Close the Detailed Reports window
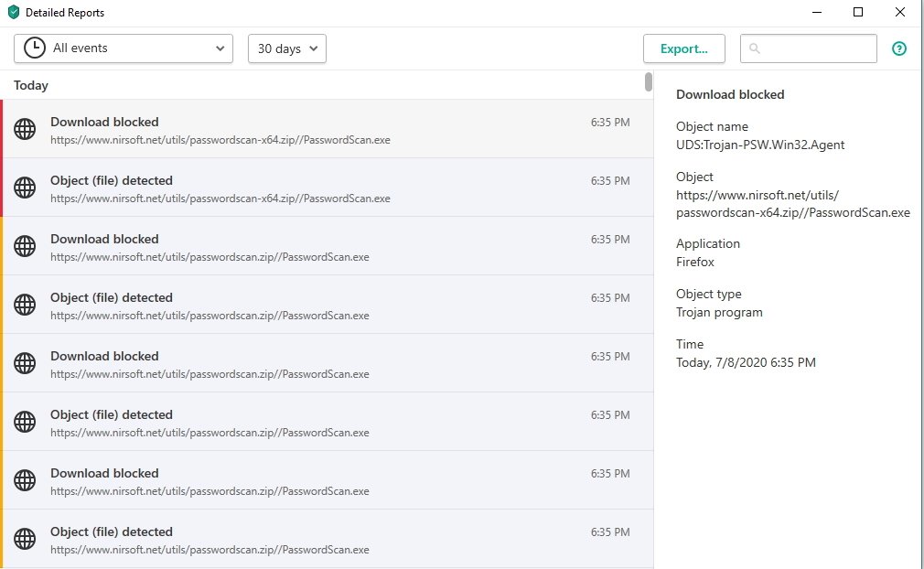This screenshot has height=569, width=924. [900, 13]
